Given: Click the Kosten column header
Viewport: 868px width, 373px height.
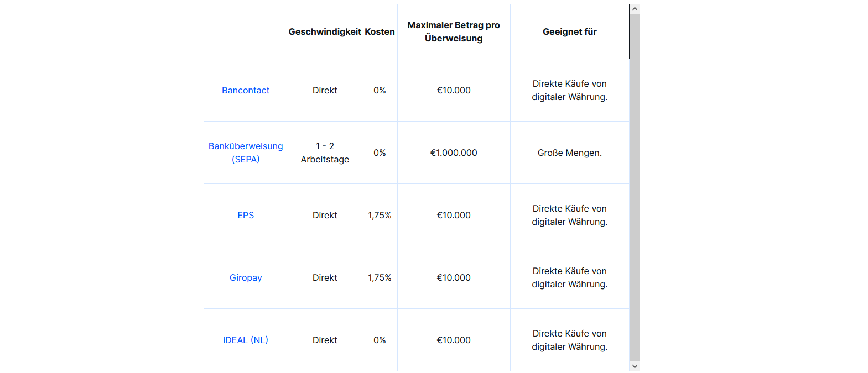Looking at the screenshot, I should [380, 31].
